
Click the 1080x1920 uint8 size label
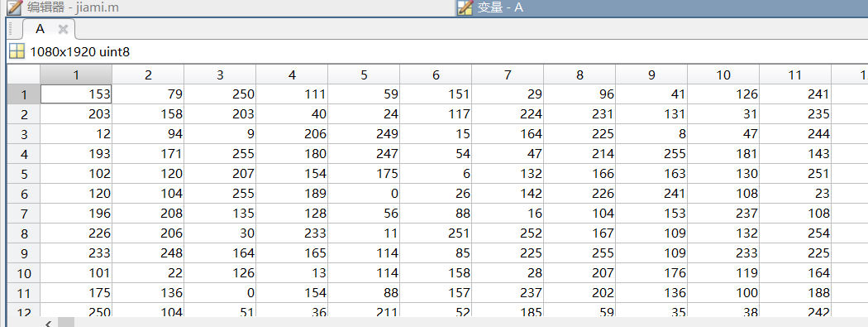79,53
